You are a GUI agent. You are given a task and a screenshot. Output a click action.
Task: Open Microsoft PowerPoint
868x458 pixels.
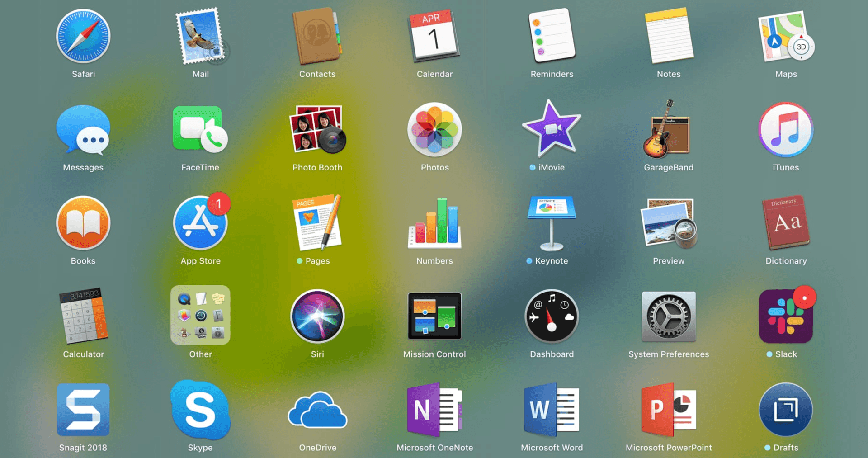click(668, 410)
